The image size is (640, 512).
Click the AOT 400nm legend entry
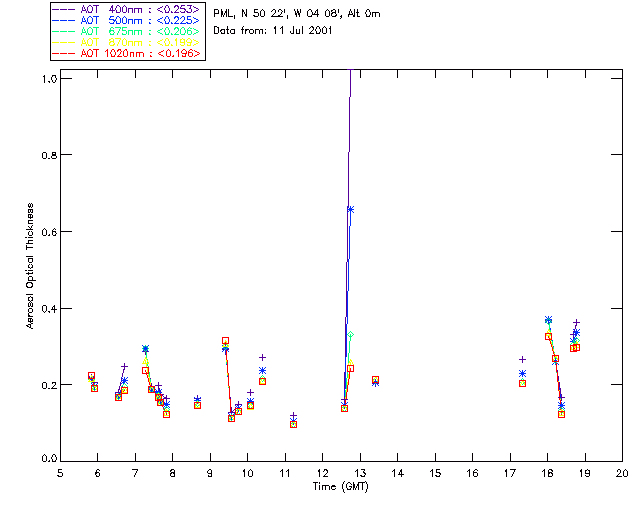pyautogui.click(x=138, y=9)
